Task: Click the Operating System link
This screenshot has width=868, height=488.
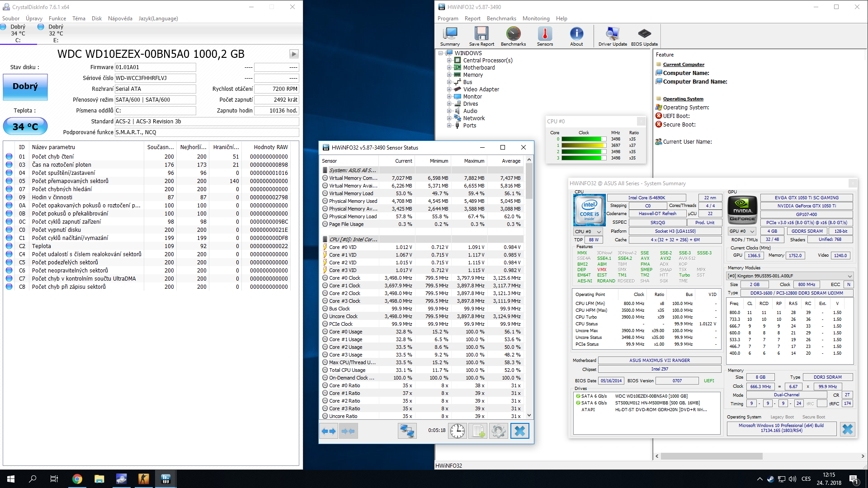Action: pyautogui.click(x=683, y=99)
